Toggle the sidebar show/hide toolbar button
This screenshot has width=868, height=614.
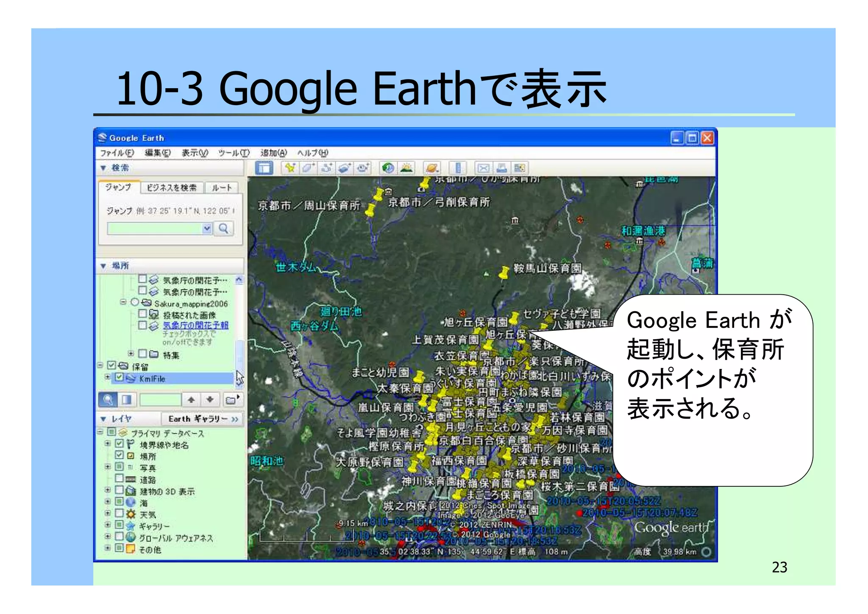[264, 168]
